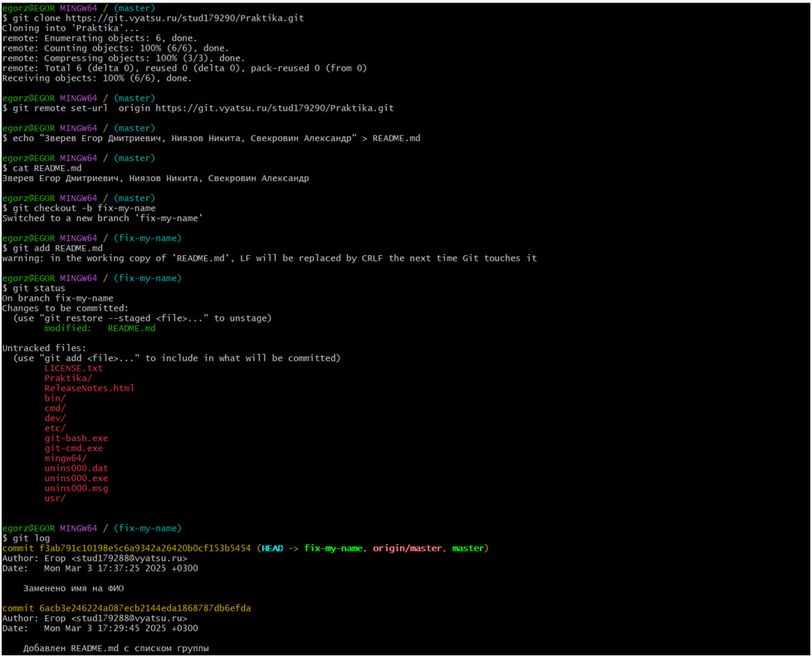Image resolution: width=812 pixels, height=657 pixels.
Task: Click the 'cat README.md' command line
Action: pyautogui.click(x=47, y=168)
